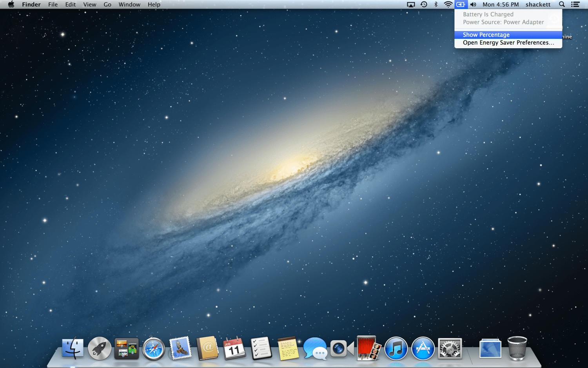Open the Apple menu

[x=11, y=4]
